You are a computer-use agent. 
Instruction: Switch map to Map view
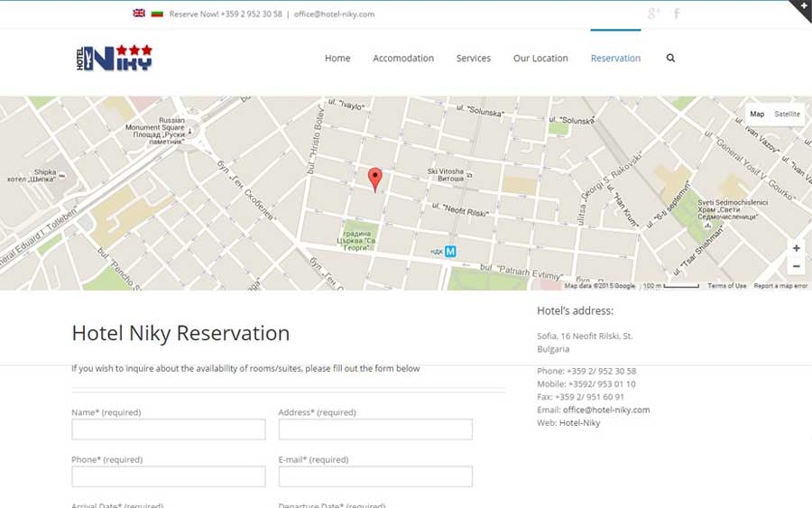757,114
